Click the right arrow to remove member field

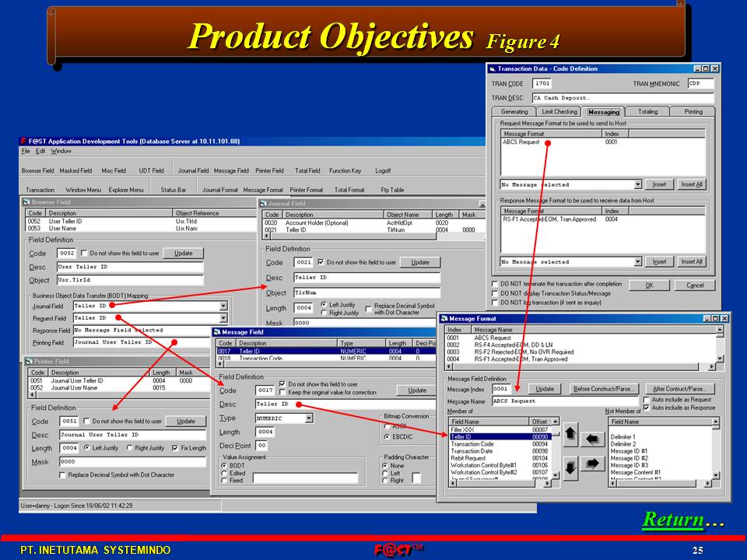tap(593, 464)
